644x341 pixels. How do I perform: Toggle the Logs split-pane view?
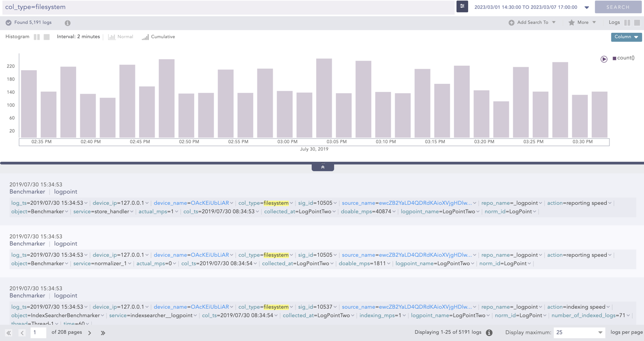pos(626,22)
